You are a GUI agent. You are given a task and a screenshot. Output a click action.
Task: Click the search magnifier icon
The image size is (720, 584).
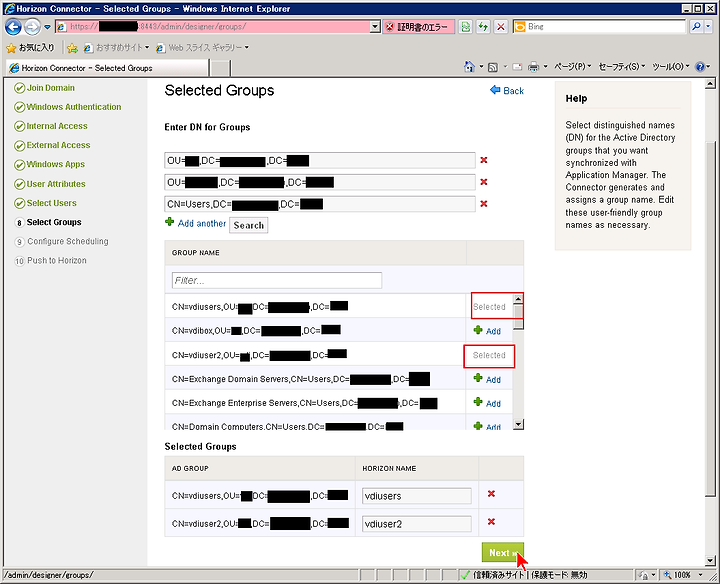click(696, 27)
